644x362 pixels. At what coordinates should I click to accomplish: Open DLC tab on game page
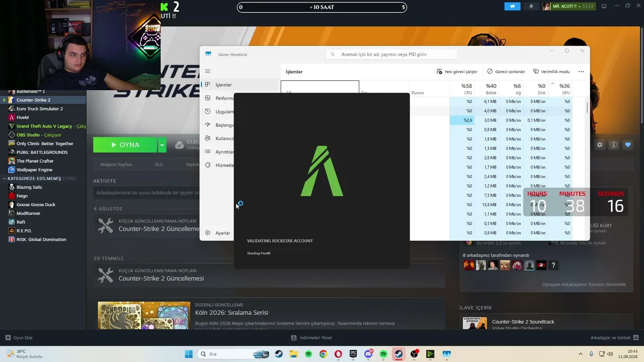(x=159, y=164)
